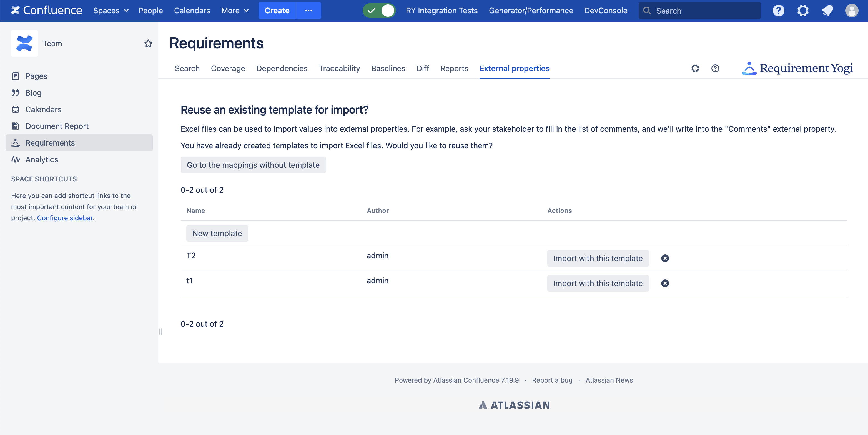This screenshot has height=435, width=868.
Task: Open user profile avatar menu
Action: [852, 11]
